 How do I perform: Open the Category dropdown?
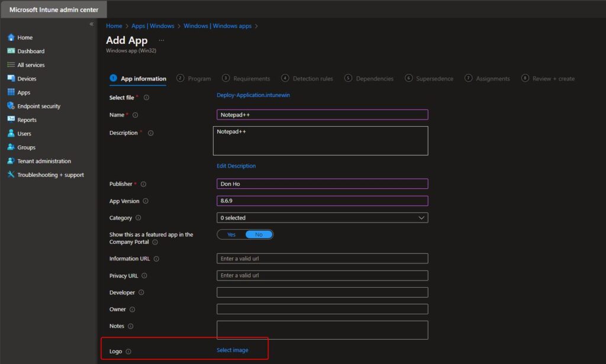click(323, 218)
